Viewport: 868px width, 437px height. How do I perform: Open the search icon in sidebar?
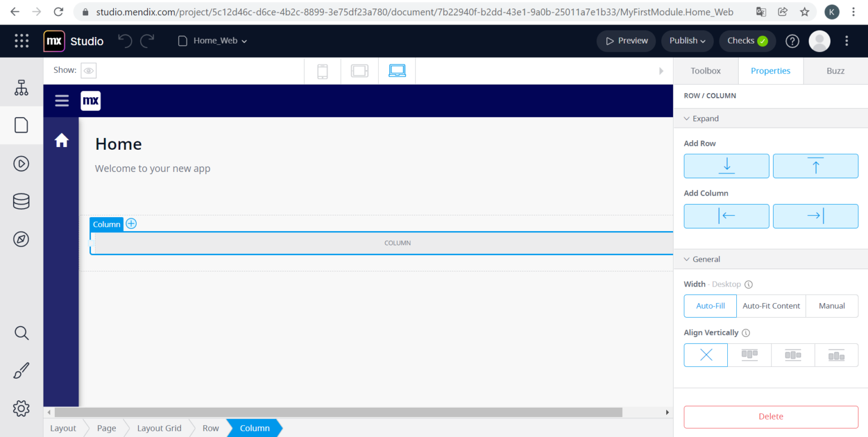[21, 333]
